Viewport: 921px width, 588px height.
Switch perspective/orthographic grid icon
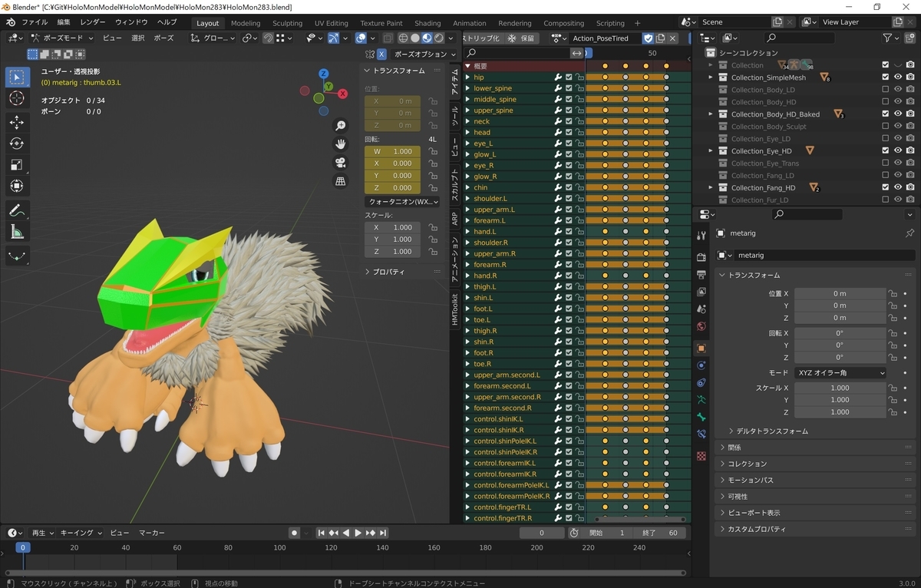tap(340, 181)
